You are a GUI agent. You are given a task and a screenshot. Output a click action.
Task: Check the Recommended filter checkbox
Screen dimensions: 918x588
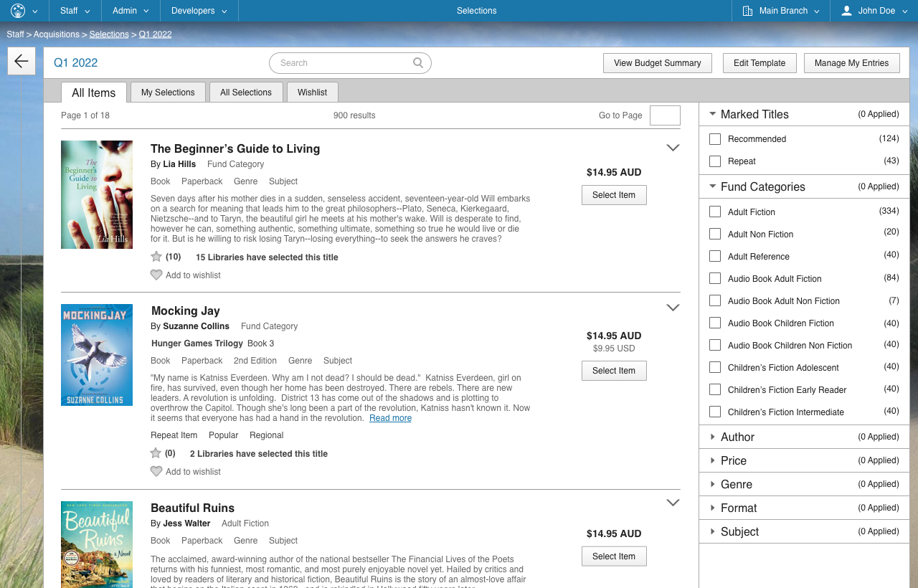pos(715,139)
